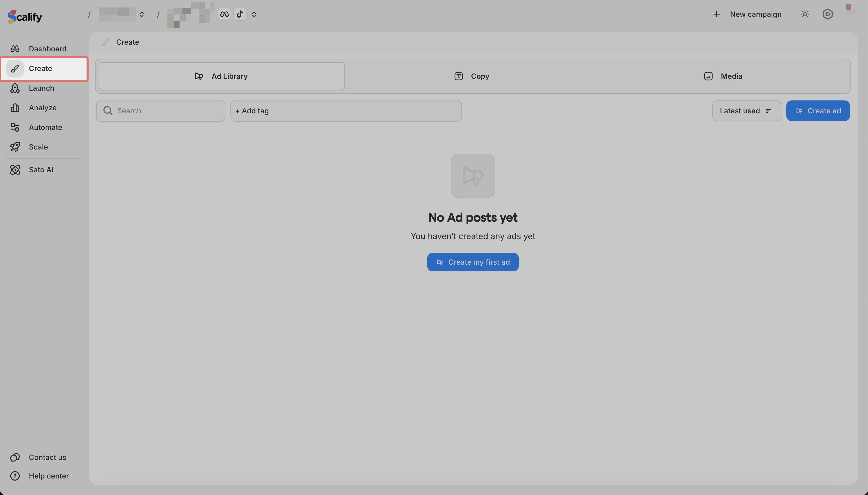Click the Add tag field
Image resolution: width=868 pixels, height=495 pixels.
(346, 111)
